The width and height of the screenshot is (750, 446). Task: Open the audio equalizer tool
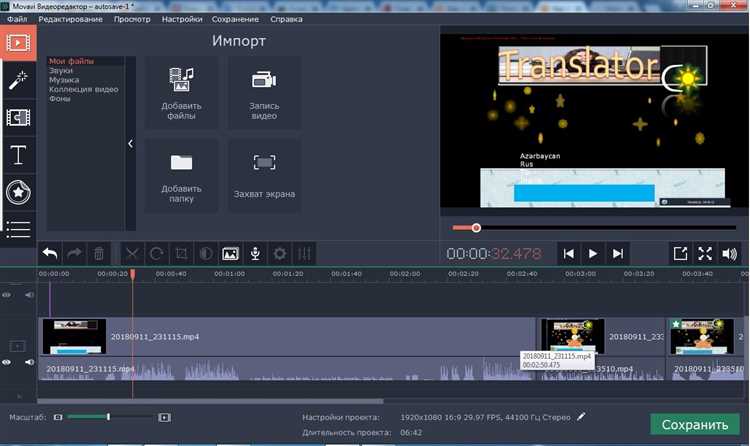(x=304, y=253)
